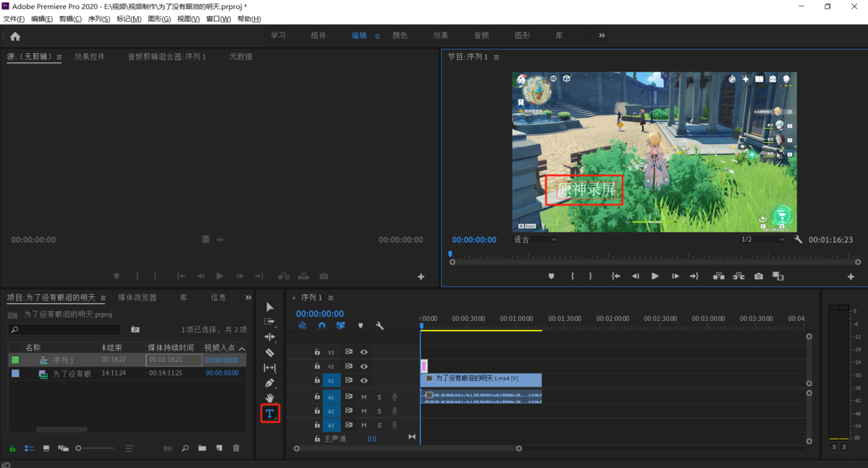Open the 编辑 workspace menu icon

[377, 36]
